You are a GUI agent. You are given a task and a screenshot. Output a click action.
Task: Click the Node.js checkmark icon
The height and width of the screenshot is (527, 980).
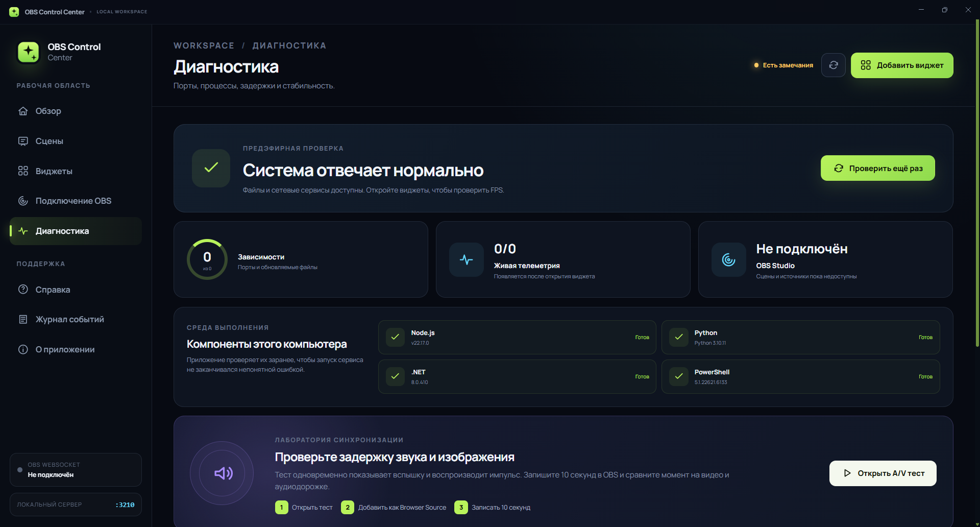point(395,337)
